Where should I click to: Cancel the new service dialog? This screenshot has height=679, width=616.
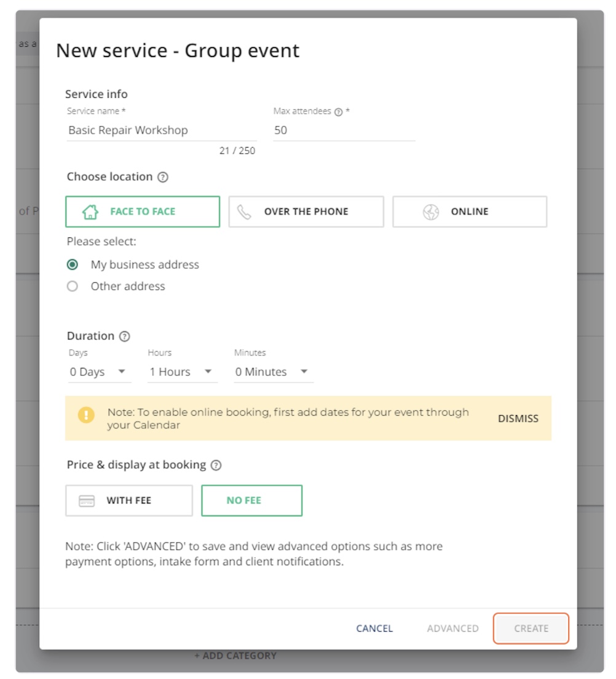(374, 629)
